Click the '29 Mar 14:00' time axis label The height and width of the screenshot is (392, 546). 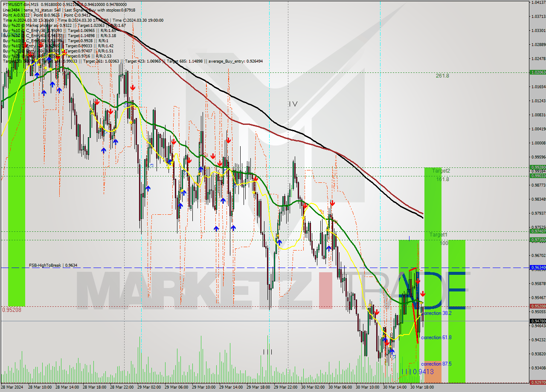232,387
